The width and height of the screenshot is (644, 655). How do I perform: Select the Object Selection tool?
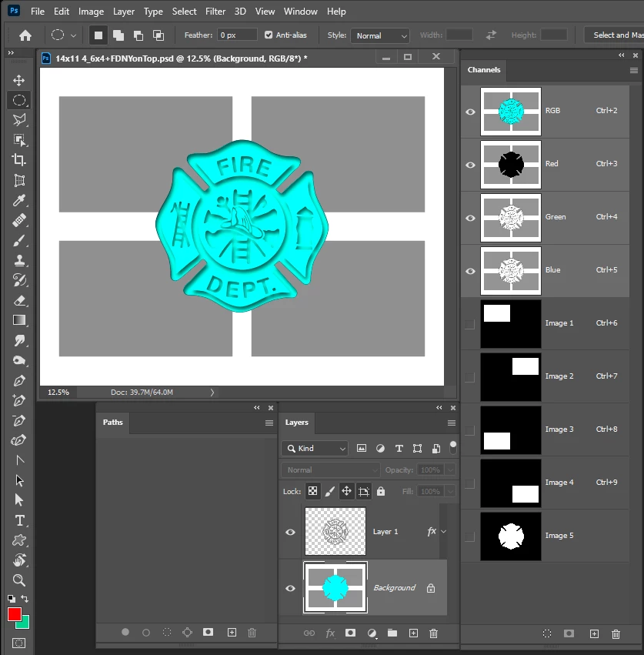(x=18, y=140)
